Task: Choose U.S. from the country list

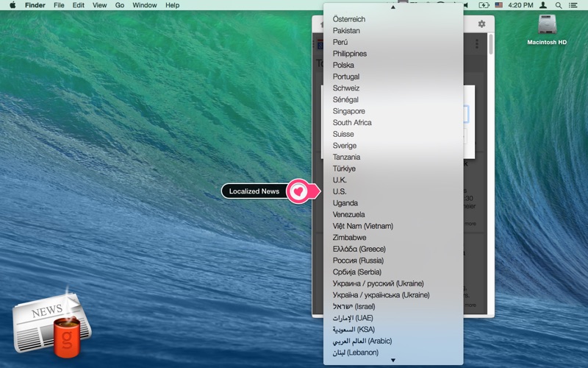Action: point(340,191)
